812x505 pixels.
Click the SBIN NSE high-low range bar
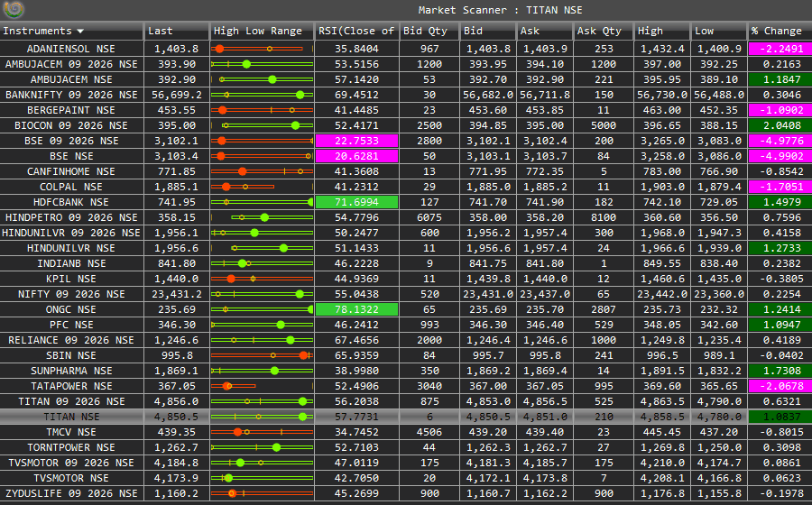[x=262, y=355]
